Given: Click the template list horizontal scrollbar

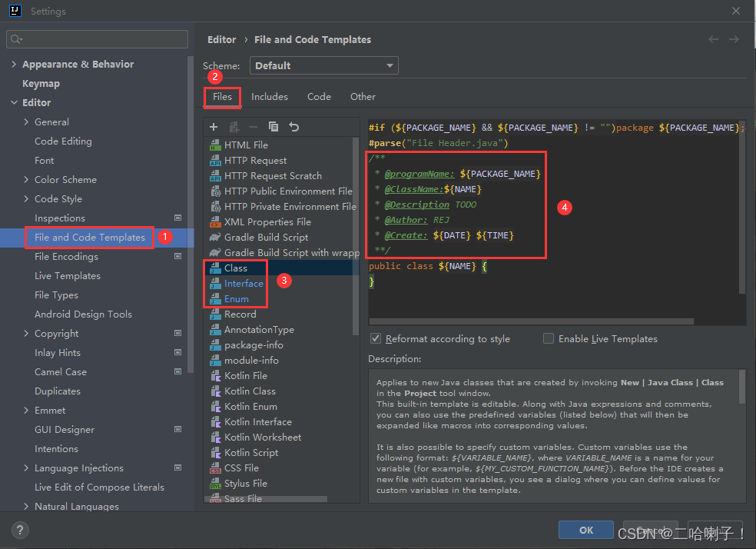Looking at the screenshot, I should tap(266, 499).
